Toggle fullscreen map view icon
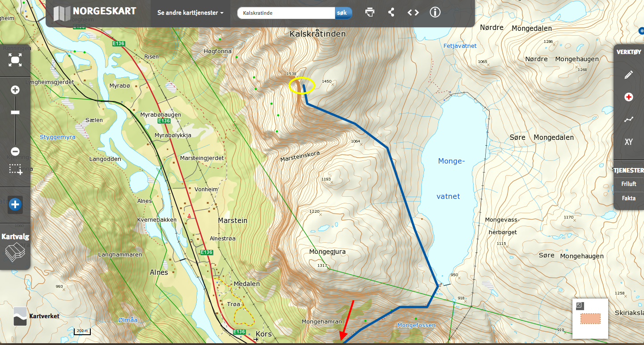 tap(15, 60)
